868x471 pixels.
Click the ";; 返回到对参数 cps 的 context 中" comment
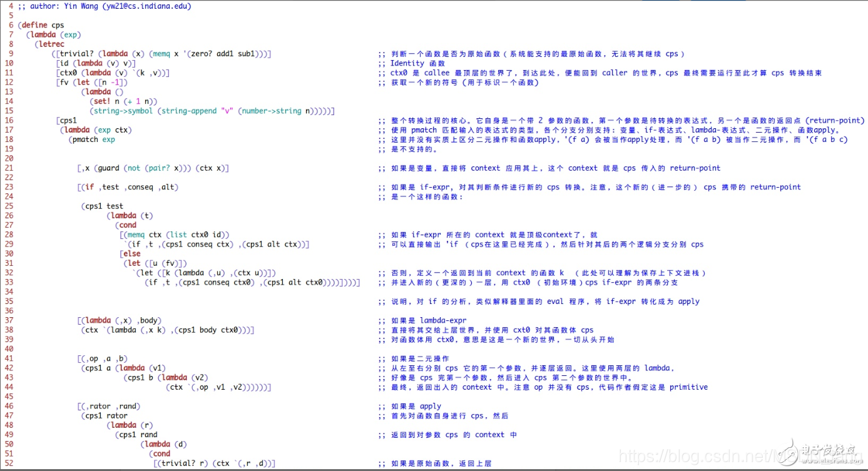pos(447,435)
